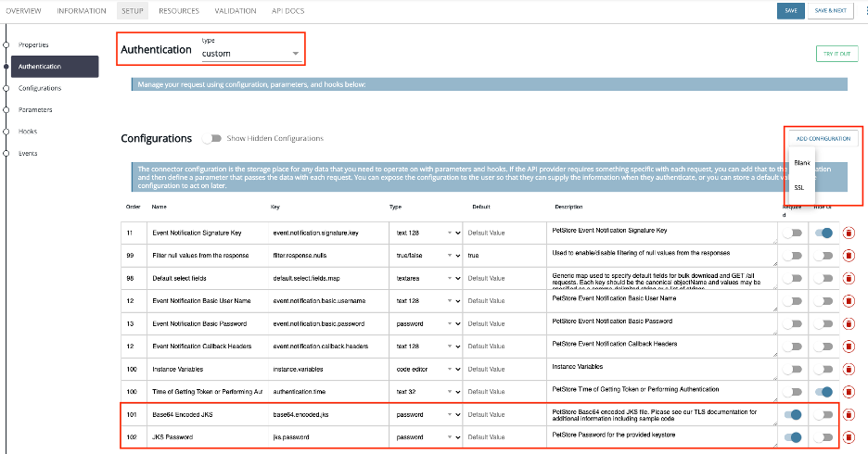Go to the Overview tab
The width and height of the screenshot is (868, 454).
[x=23, y=11]
